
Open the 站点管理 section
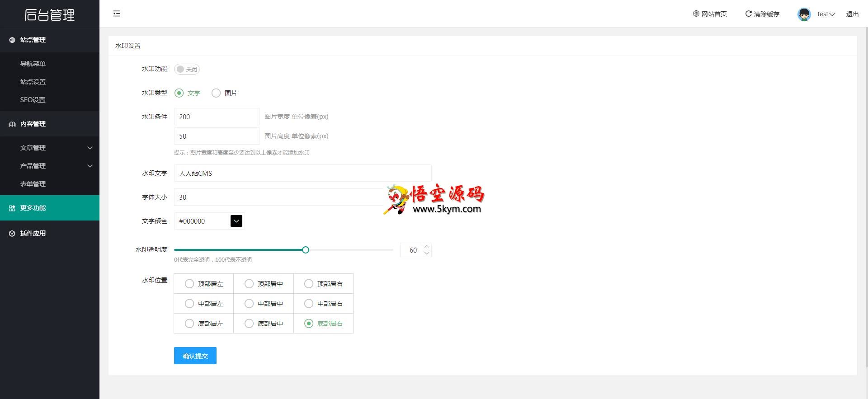pos(50,40)
